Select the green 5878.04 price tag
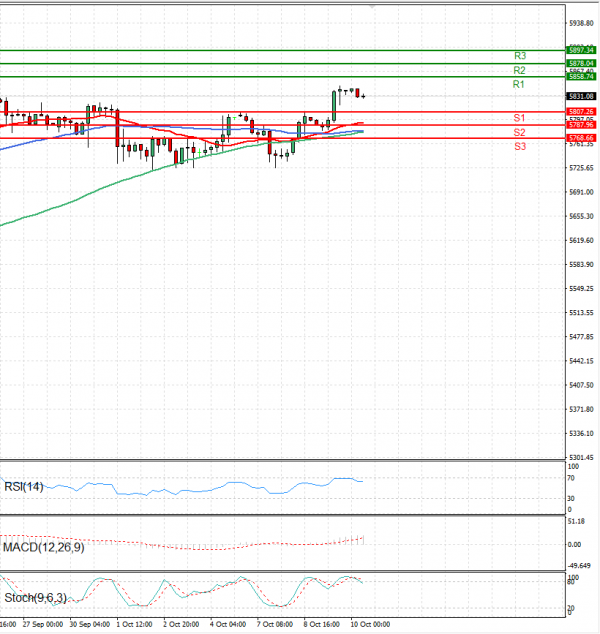This screenshot has width=600, height=634. click(581, 63)
